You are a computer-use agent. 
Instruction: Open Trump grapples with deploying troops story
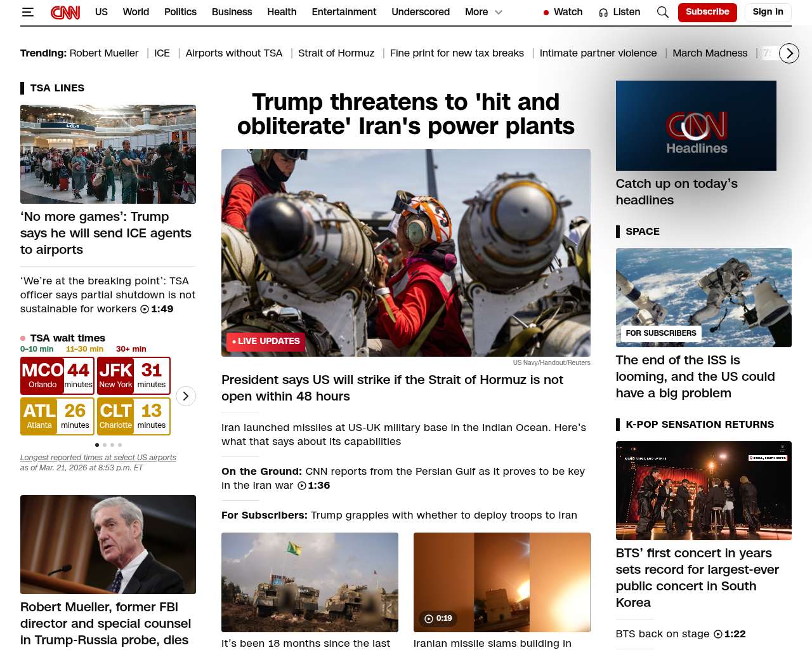(399, 515)
